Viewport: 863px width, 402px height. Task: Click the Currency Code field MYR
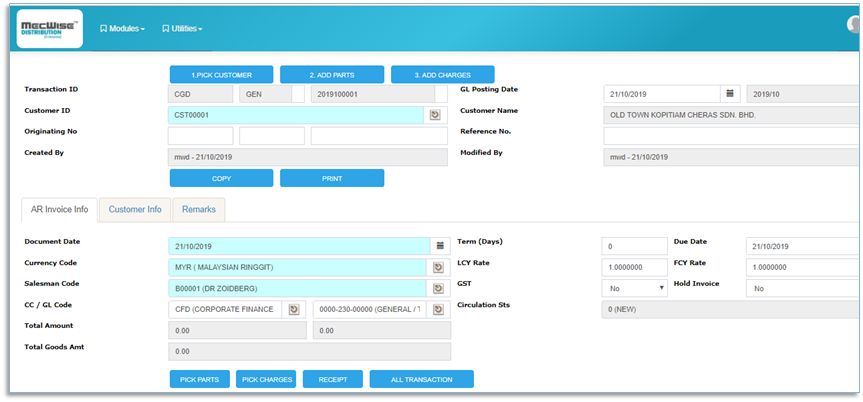(x=297, y=268)
